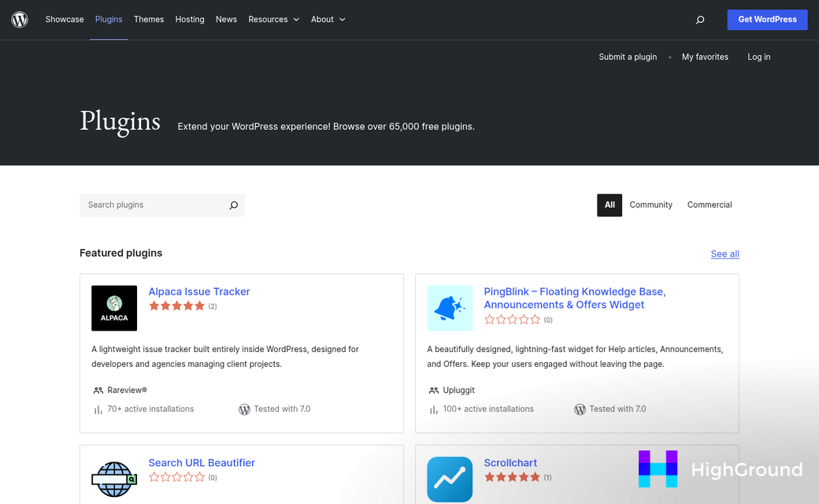This screenshot has height=504, width=819.
Task: Click the Upluggit author name
Action: pyautogui.click(x=458, y=390)
